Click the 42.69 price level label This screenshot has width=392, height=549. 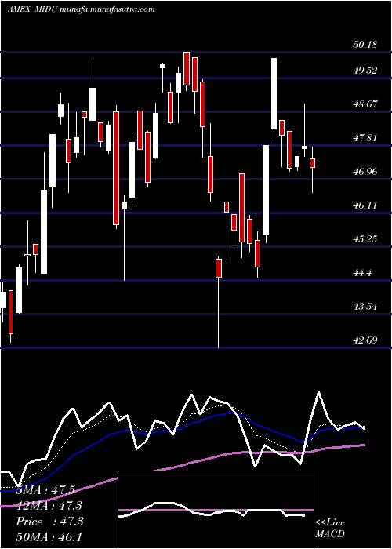365,340
